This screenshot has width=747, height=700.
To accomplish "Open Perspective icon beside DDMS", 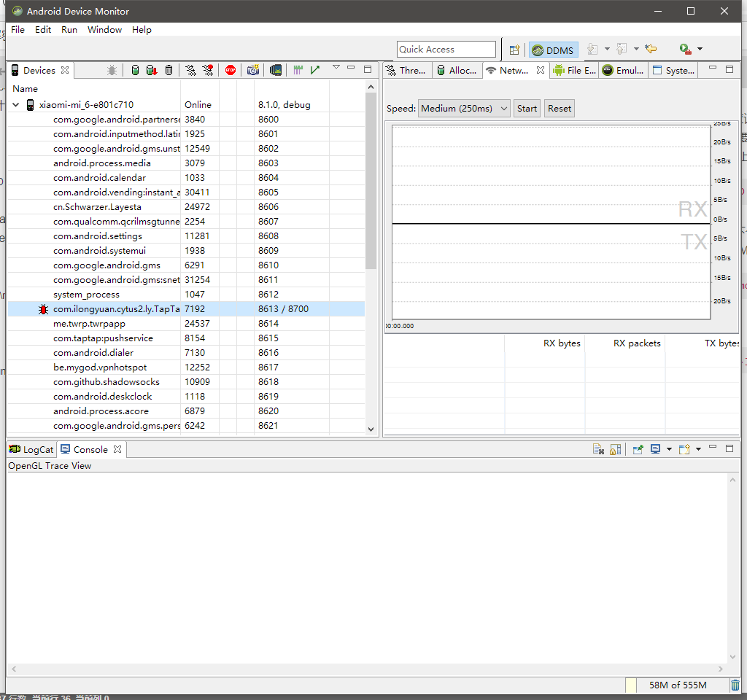I will point(514,50).
